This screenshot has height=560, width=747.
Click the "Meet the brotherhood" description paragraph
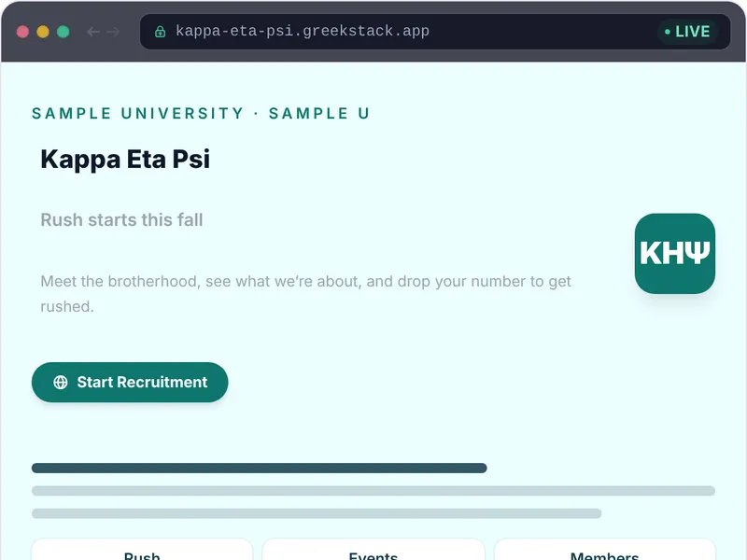pos(305,293)
